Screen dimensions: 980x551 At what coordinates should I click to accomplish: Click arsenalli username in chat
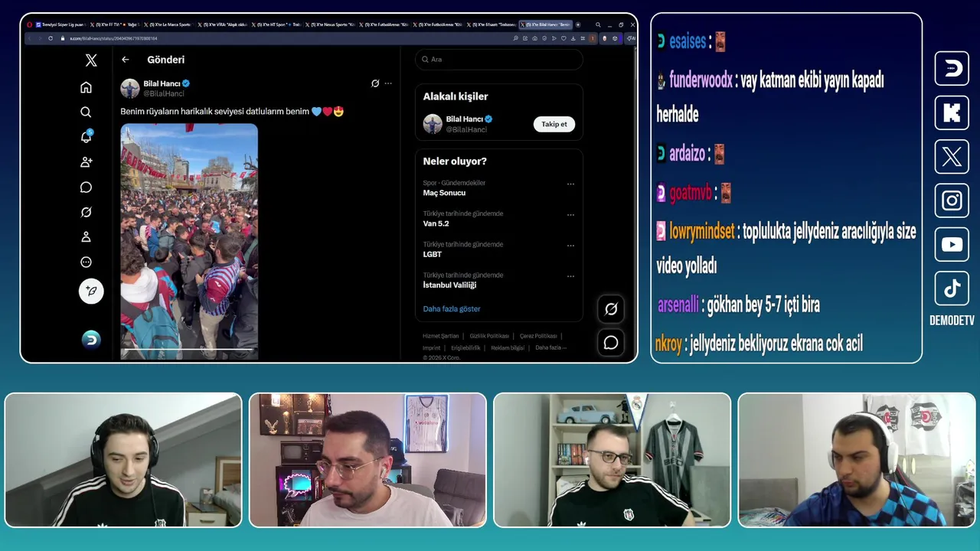pyautogui.click(x=678, y=305)
